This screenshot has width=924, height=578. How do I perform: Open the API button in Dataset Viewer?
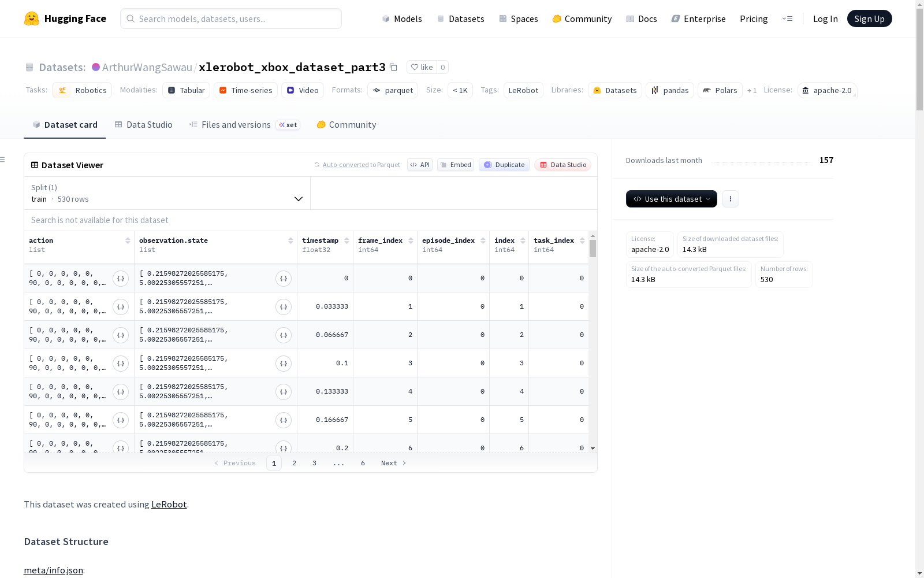tap(420, 165)
